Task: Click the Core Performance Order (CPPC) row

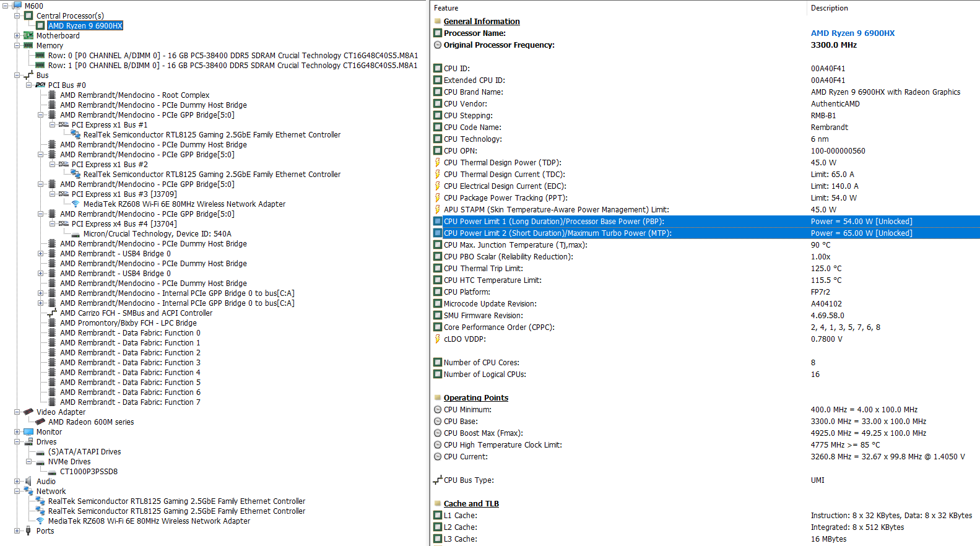Action: click(706, 327)
